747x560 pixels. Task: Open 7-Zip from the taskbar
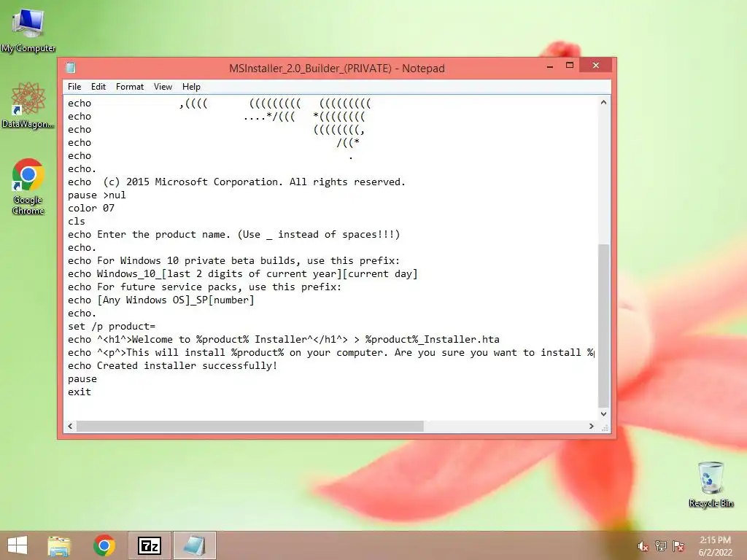(x=149, y=545)
